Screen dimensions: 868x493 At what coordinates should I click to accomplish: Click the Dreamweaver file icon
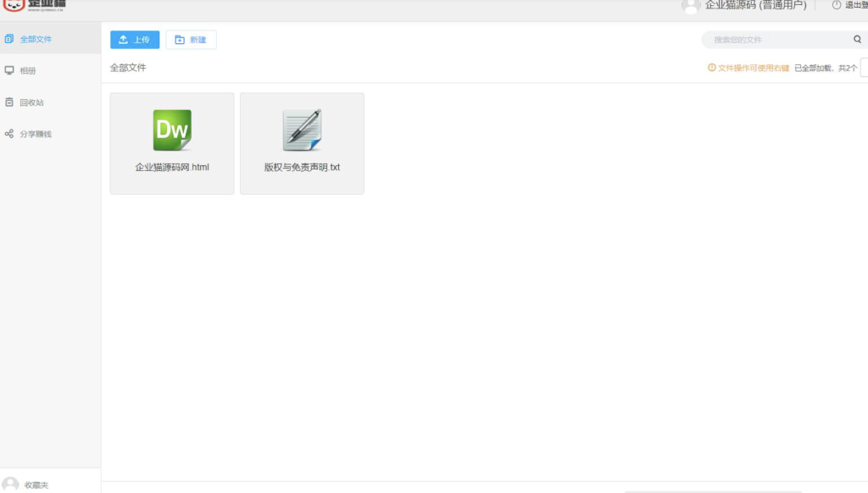coord(172,130)
